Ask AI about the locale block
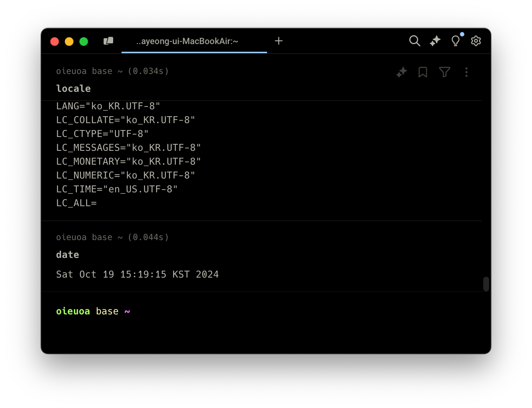This screenshot has height=408, width=532. [401, 72]
